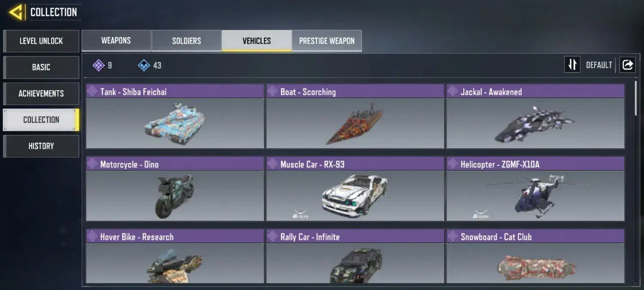This screenshot has height=290, width=644.
Task: Tap the share/export icon
Action: click(x=627, y=65)
